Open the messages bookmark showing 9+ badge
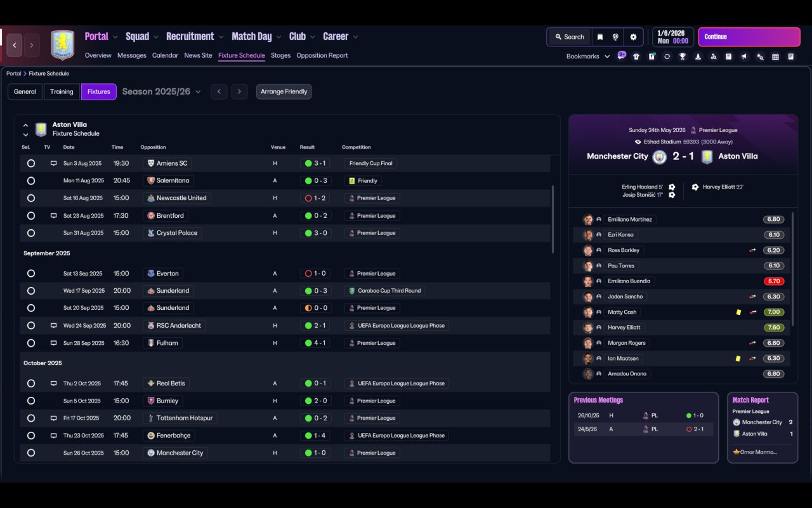 click(x=622, y=56)
